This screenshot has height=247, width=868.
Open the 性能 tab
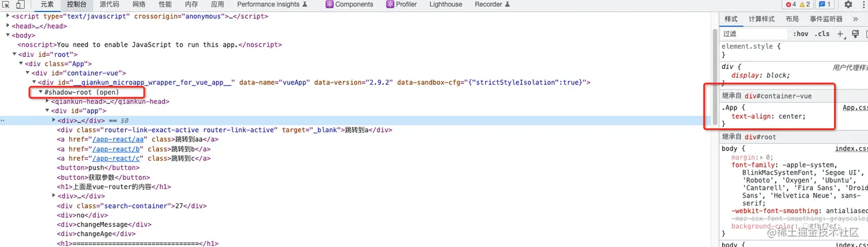(165, 5)
